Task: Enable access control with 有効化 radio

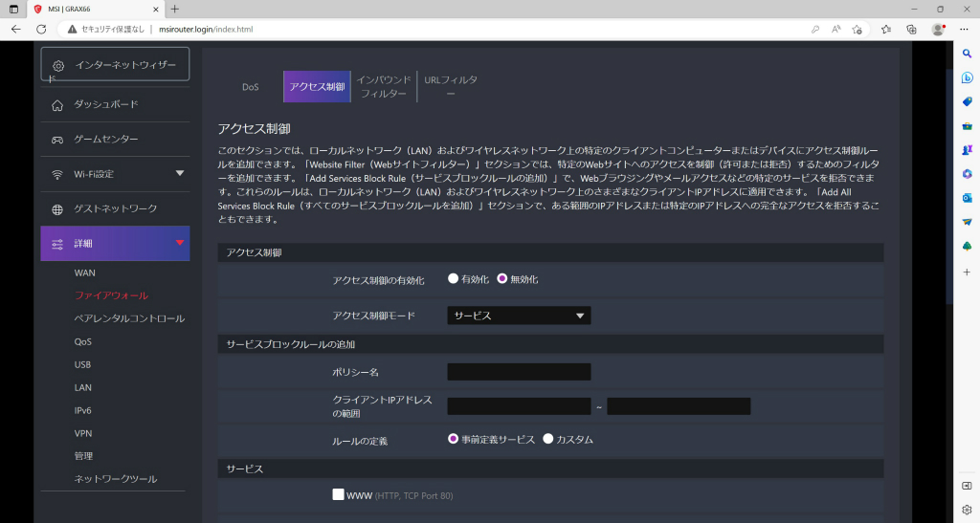Action: coord(453,279)
